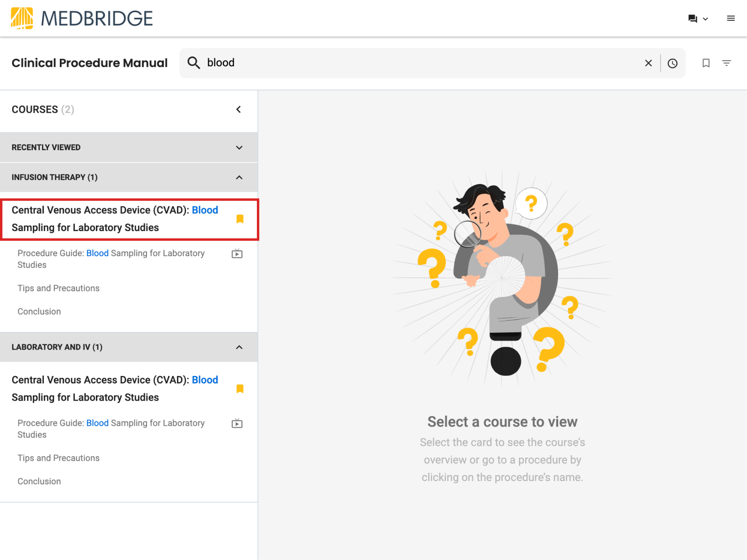Viewport: 747px width, 560px height.
Task: Open Tips and Precautions under Infusion Therapy
Action: [59, 288]
